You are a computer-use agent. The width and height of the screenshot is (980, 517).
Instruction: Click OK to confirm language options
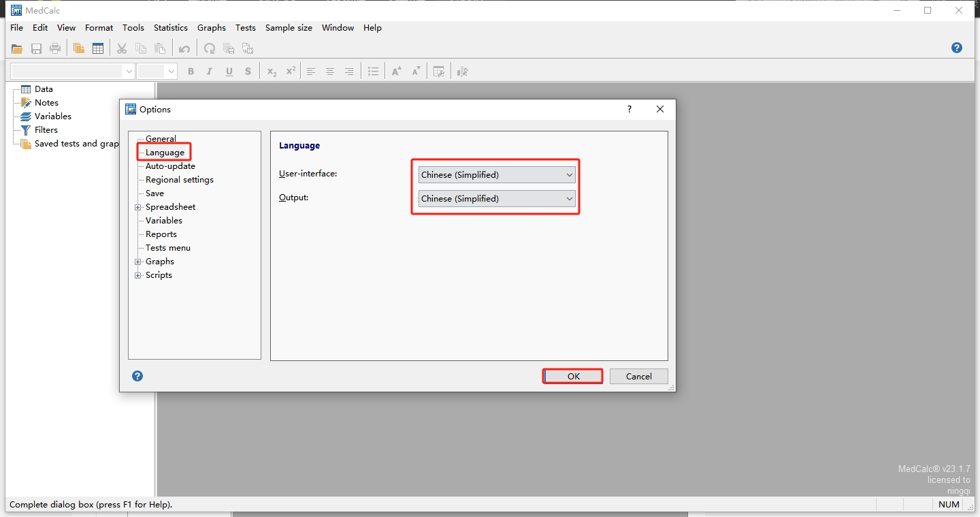[573, 376]
